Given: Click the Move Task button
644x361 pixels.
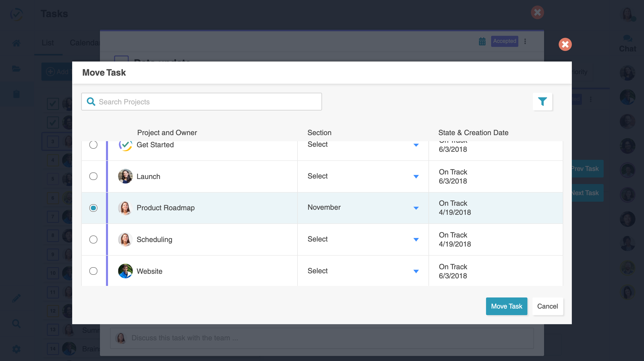Looking at the screenshot, I should pos(506,306).
